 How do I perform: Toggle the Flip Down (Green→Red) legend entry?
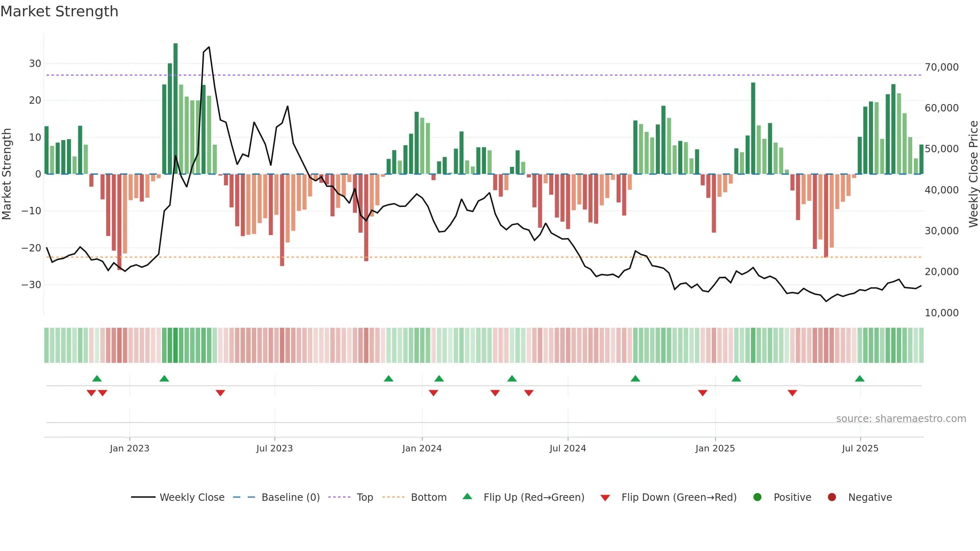(668, 497)
